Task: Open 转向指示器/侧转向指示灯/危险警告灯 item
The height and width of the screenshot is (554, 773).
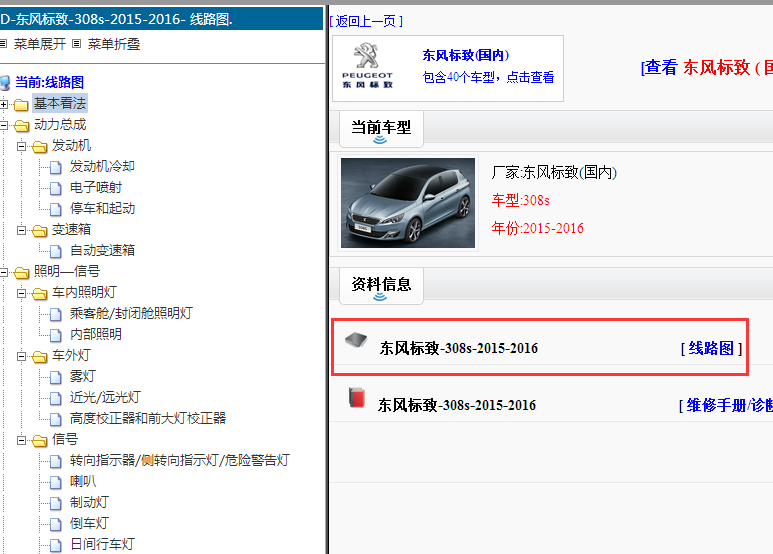Action: point(179,460)
